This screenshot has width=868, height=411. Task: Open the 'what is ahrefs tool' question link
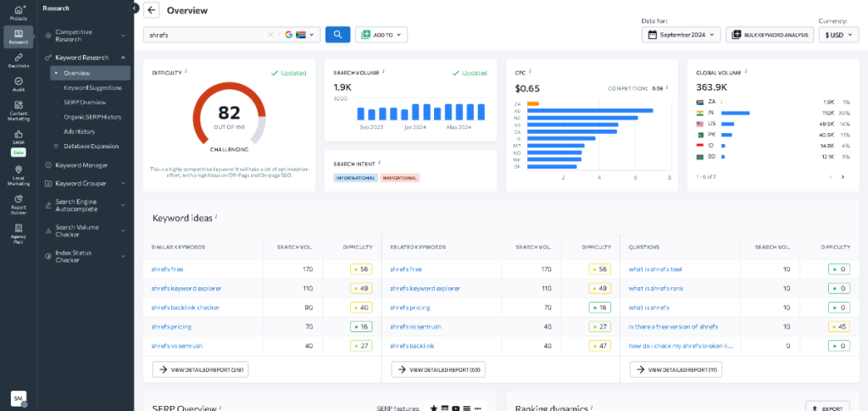655,269
